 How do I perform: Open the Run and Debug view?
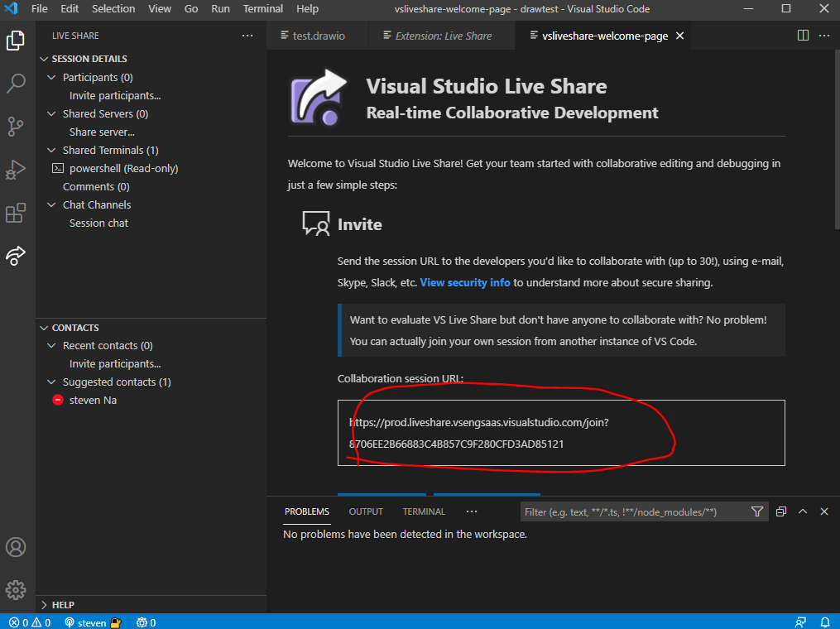click(x=16, y=170)
